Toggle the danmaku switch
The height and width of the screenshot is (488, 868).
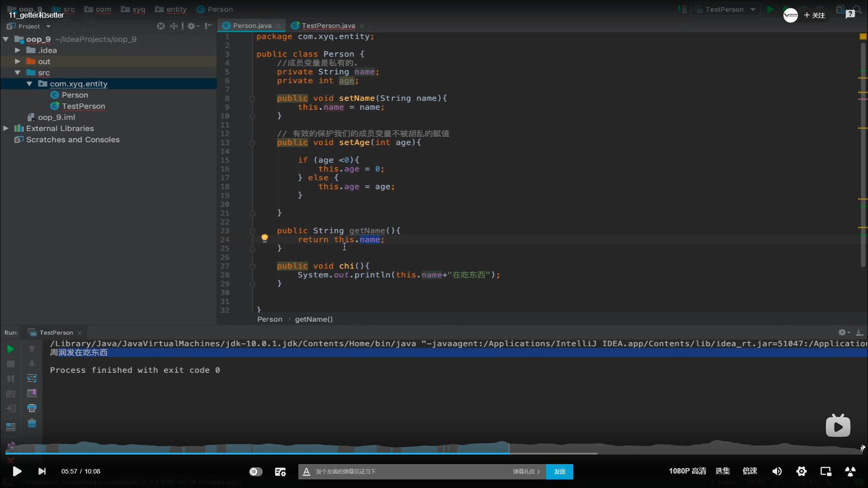(x=255, y=471)
